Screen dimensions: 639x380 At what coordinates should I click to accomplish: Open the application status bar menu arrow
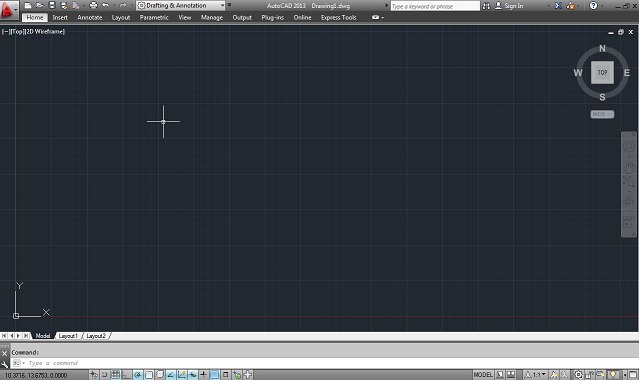tap(625, 374)
